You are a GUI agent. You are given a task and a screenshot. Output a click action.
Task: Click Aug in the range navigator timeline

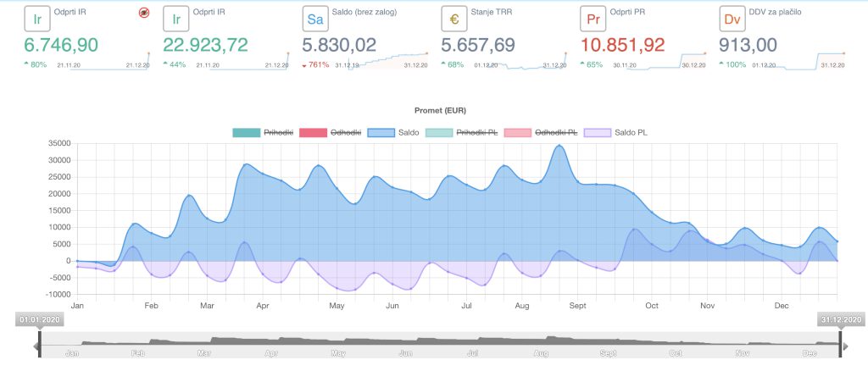pos(542,352)
